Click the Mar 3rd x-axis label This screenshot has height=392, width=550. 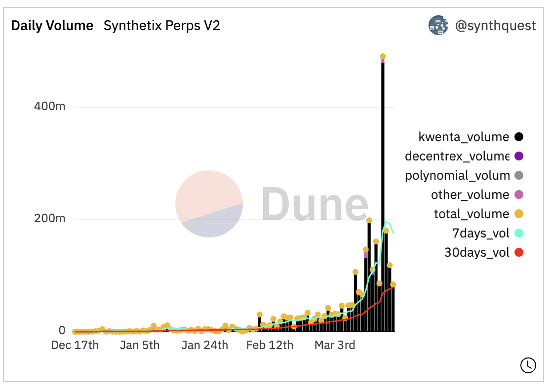pyautogui.click(x=335, y=345)
